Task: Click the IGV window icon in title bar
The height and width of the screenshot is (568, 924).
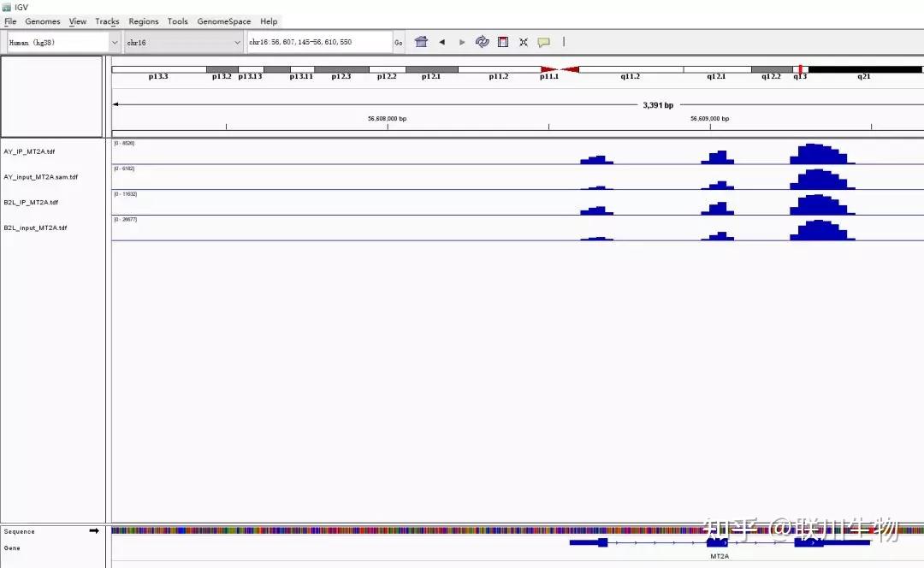Action: point(6,6)
